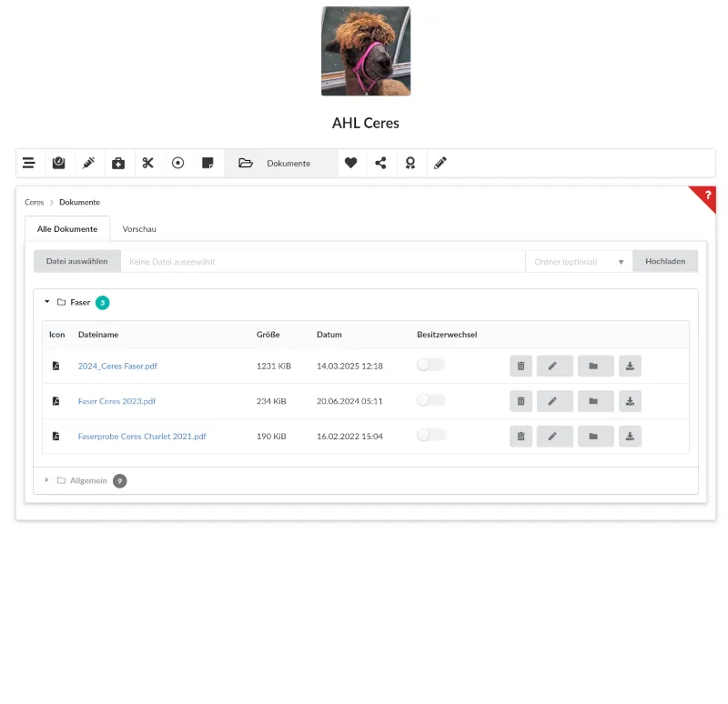The width and height of the screenshot is (728, 704).
Task: Open the Ordner (optional) dropdown
Action: tap(579, 262)
